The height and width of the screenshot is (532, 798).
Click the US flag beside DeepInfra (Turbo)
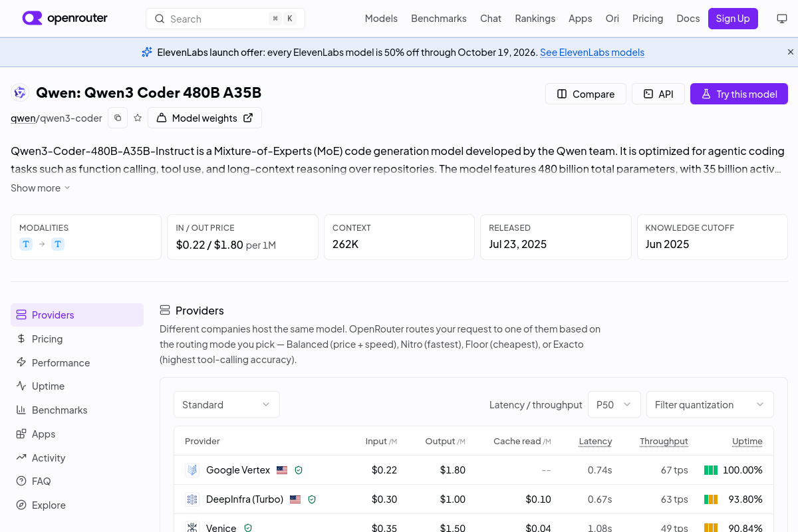pyautogui.click(x=295, y=499)
